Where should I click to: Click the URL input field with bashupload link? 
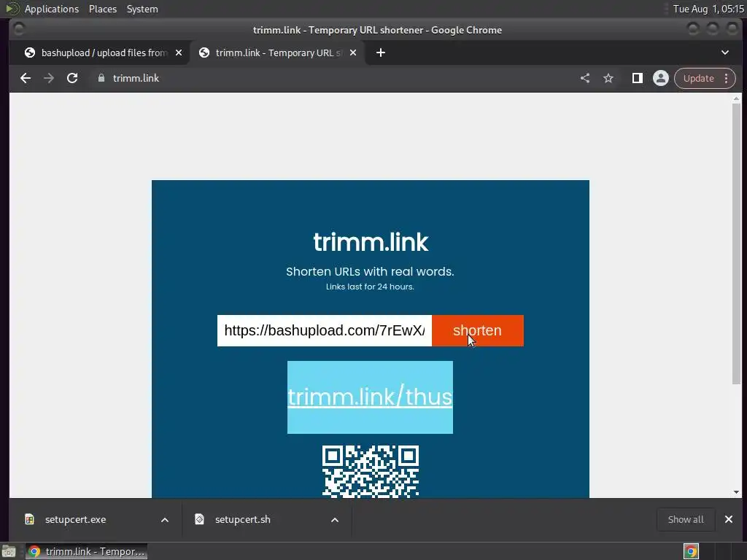[325, 330]
